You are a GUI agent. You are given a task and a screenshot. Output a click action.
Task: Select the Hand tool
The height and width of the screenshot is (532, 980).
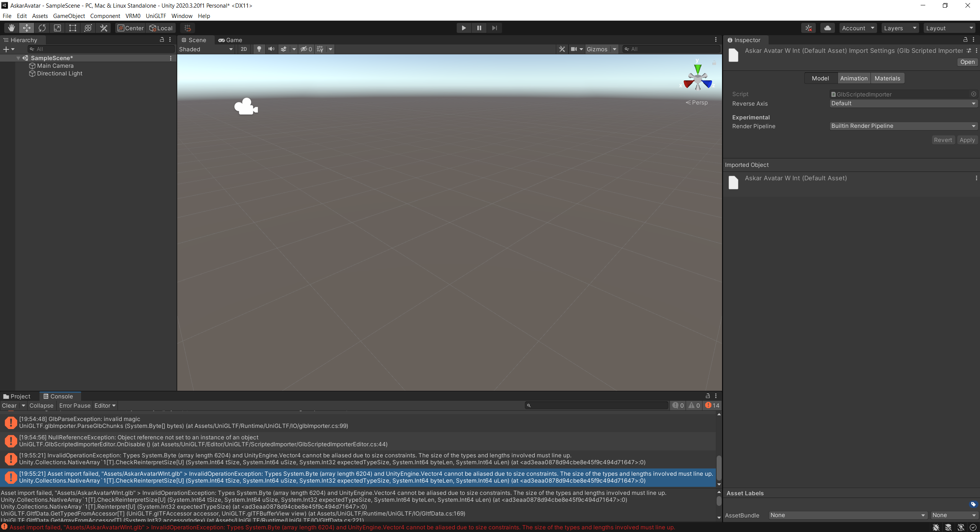(11, 28)
